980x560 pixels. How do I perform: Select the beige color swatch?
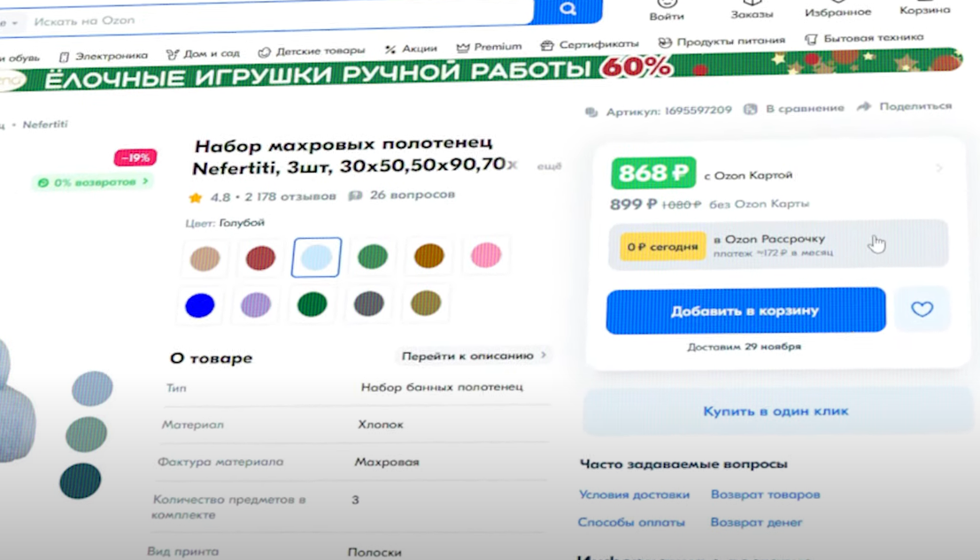point(205,257)
